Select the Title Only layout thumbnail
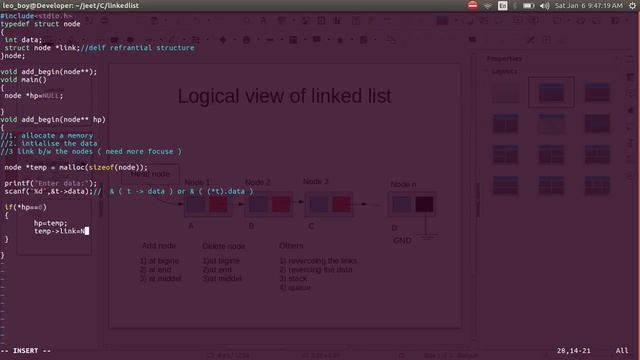Viewport: 640px width, 360px height. click(551, 123)
